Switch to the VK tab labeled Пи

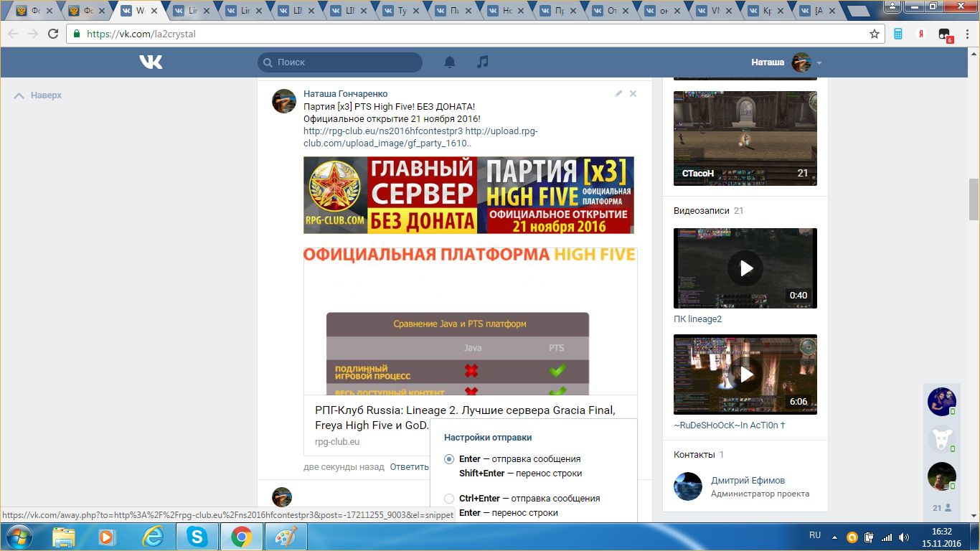click(453, 11)
